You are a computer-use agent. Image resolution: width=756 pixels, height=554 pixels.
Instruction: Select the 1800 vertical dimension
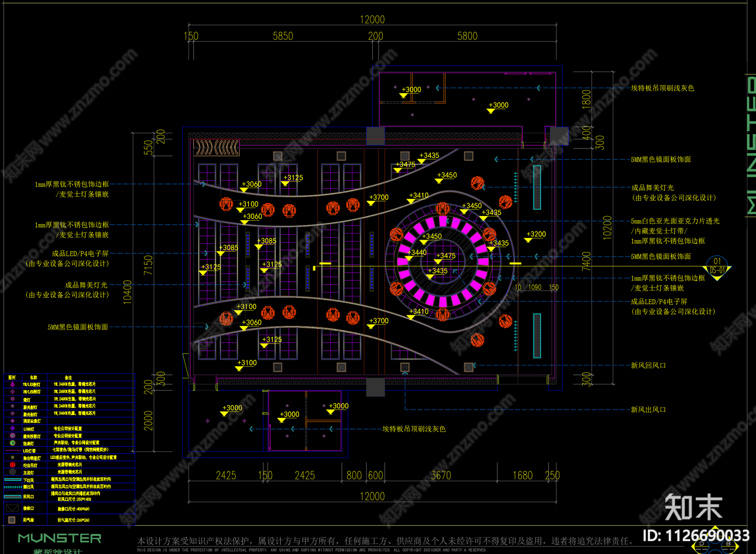point(586,99)
